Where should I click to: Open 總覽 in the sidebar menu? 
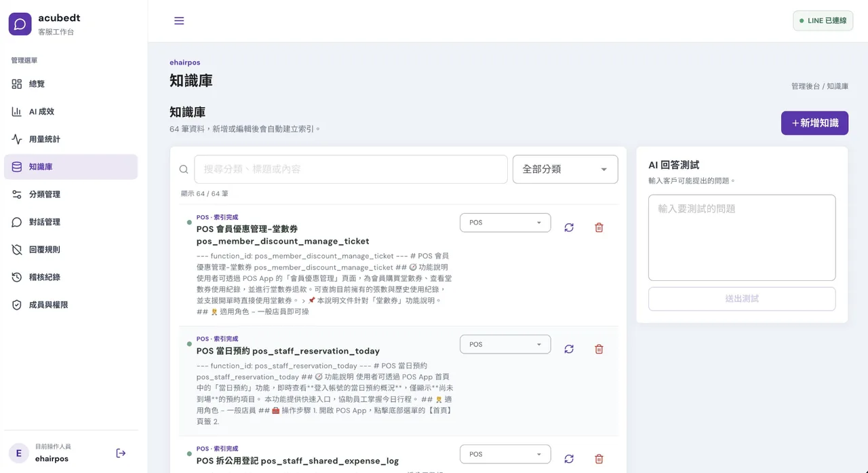[x=71, y=84]
